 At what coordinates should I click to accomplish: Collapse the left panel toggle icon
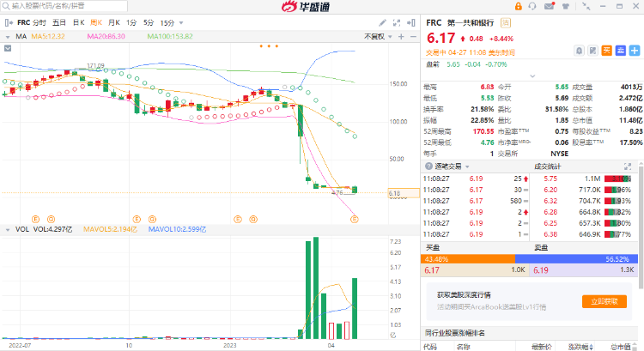(x=9, y=22)
